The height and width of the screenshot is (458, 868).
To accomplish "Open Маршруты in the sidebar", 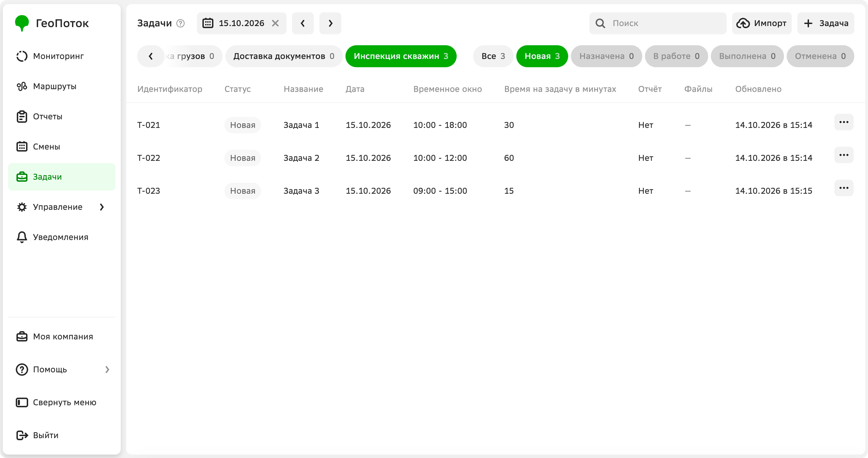I will (x=62, y=87).
